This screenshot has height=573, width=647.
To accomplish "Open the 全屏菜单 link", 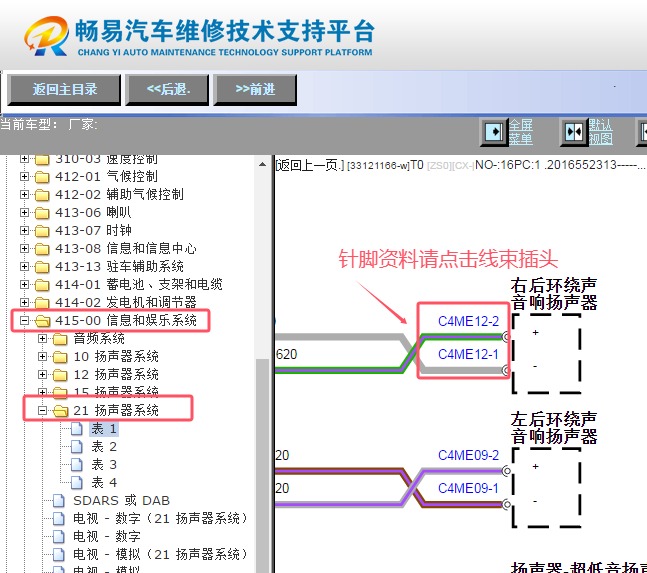I will (x=520, y=132).
